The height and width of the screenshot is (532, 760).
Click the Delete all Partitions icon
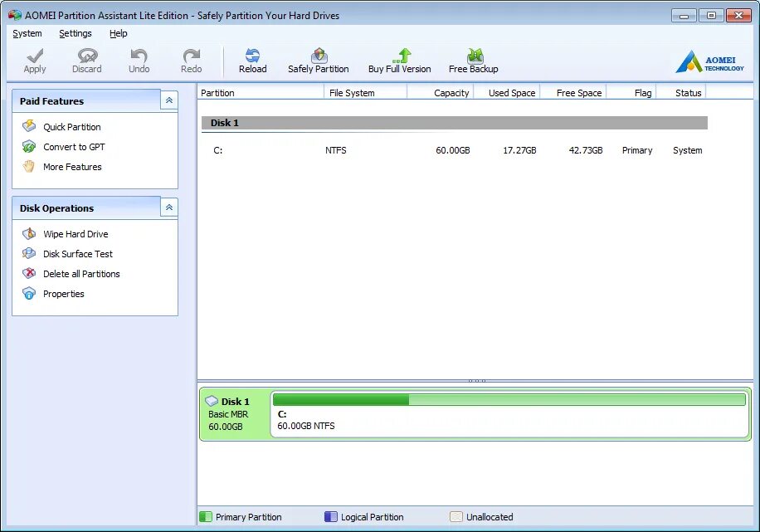pos(29,274)
